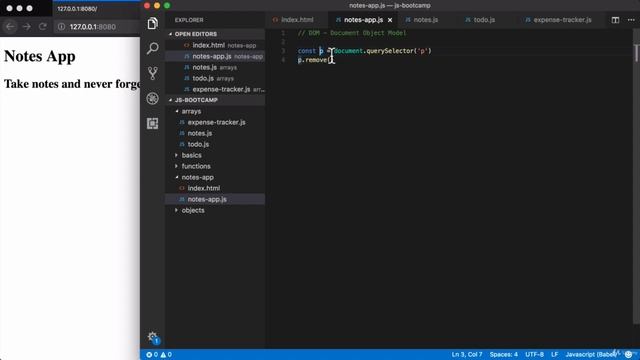Click line 4 p.remove code
The width and height of the screenshot is (640, 360).
pyautogui.click(x=315, y=60)
